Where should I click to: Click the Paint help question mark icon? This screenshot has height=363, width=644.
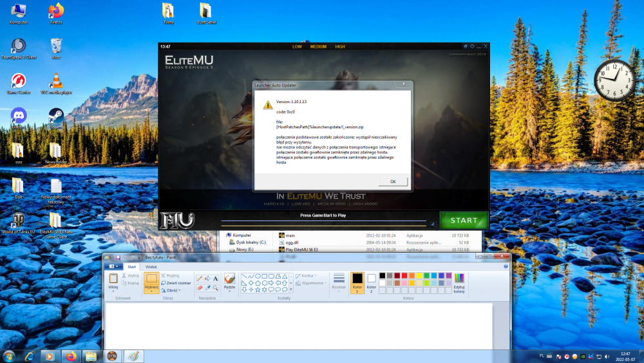tap(506, 266)
